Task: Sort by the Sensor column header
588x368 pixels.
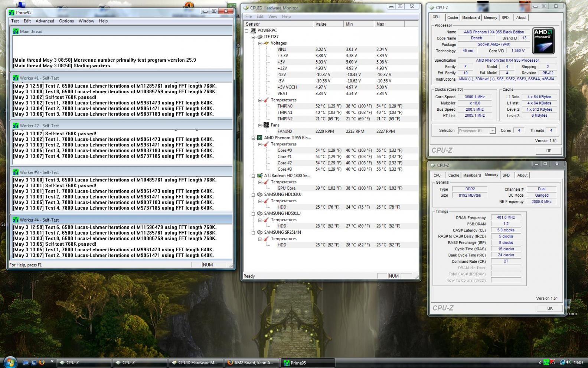Action: pos(278,24)
